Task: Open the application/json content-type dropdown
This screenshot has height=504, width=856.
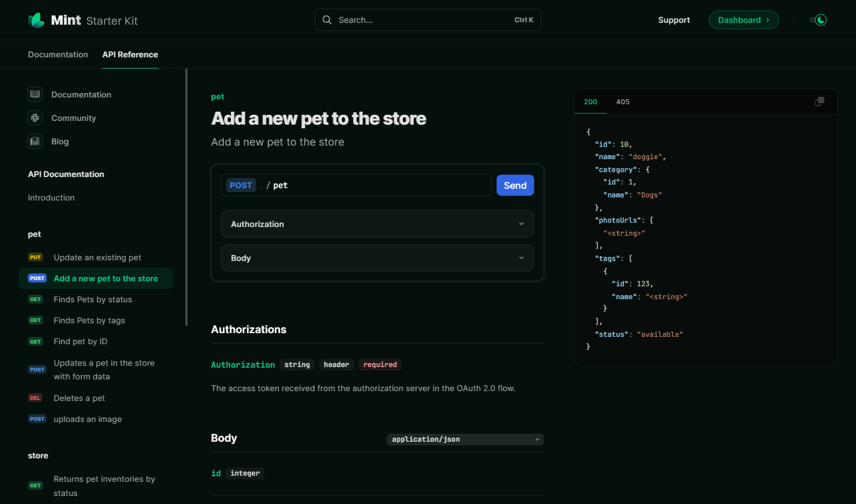Action: point(465,439)
